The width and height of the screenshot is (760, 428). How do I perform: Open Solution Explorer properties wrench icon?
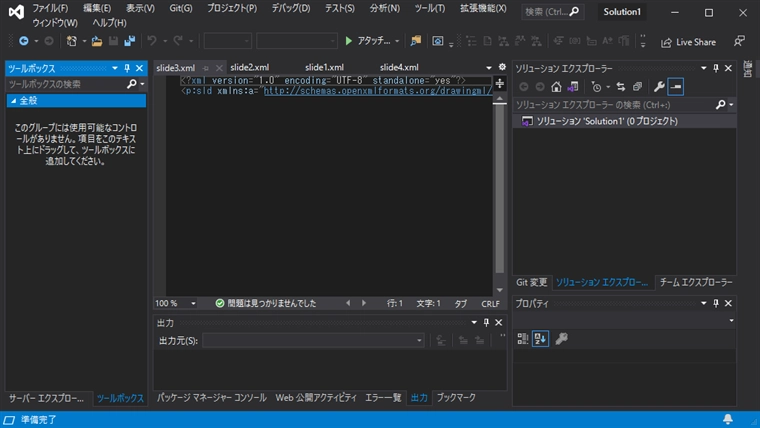659,87
